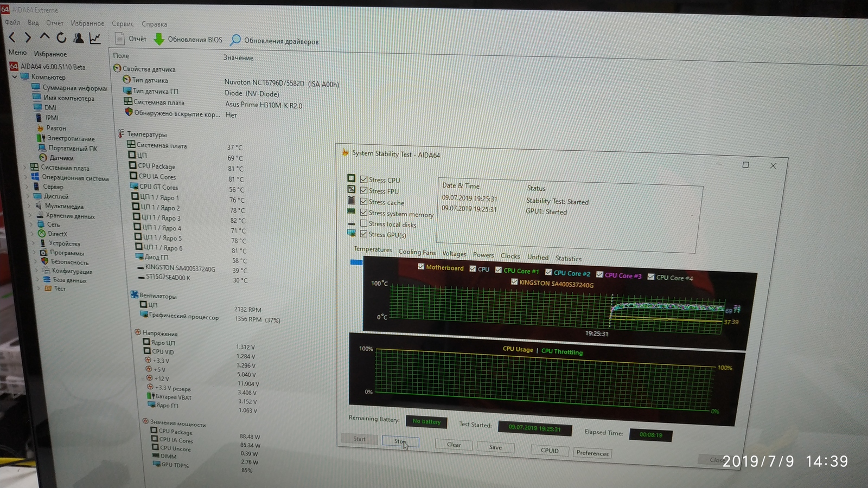
Task: Click the Stress CPU icon
Action: tap(351, 178)
